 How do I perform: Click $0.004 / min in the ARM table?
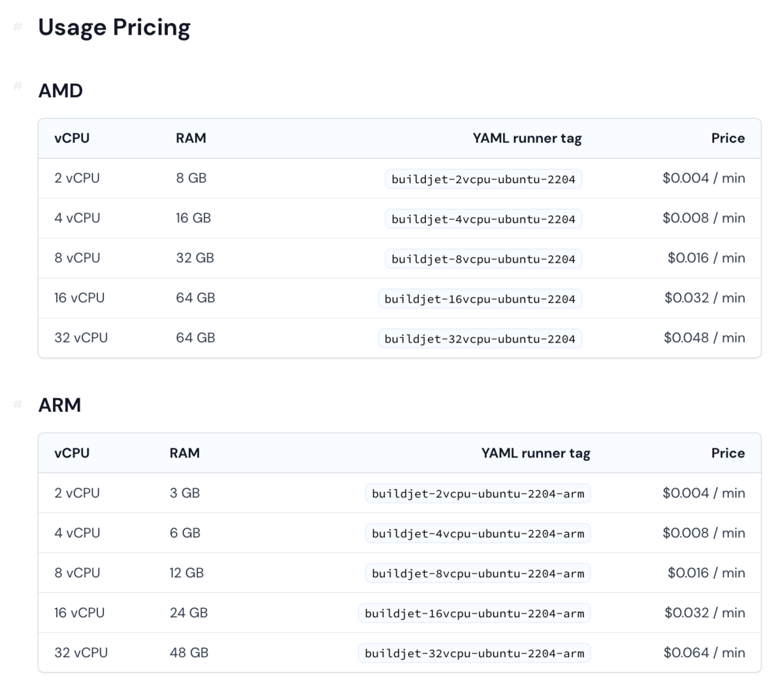point(704,493)
